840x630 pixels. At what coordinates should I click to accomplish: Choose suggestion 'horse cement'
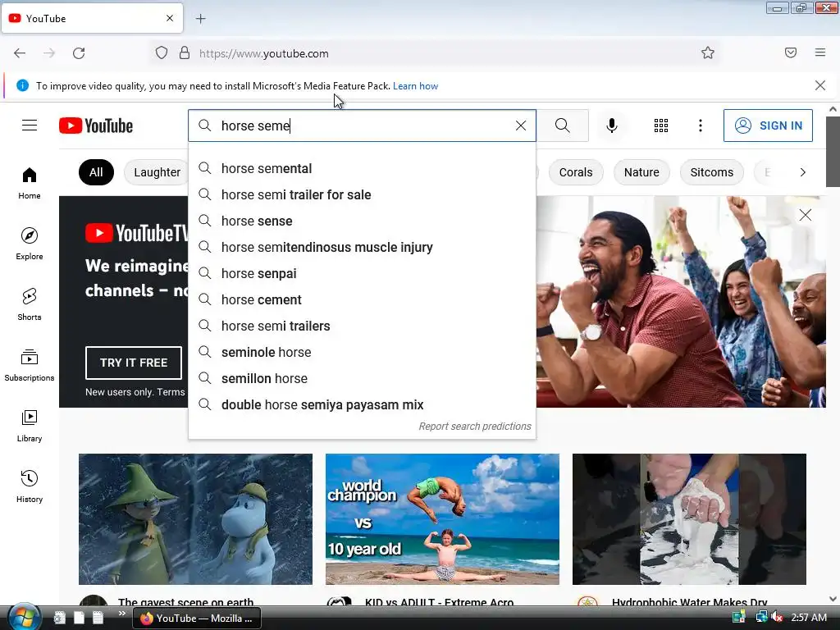pyautogui.click(x=362, y=299)
